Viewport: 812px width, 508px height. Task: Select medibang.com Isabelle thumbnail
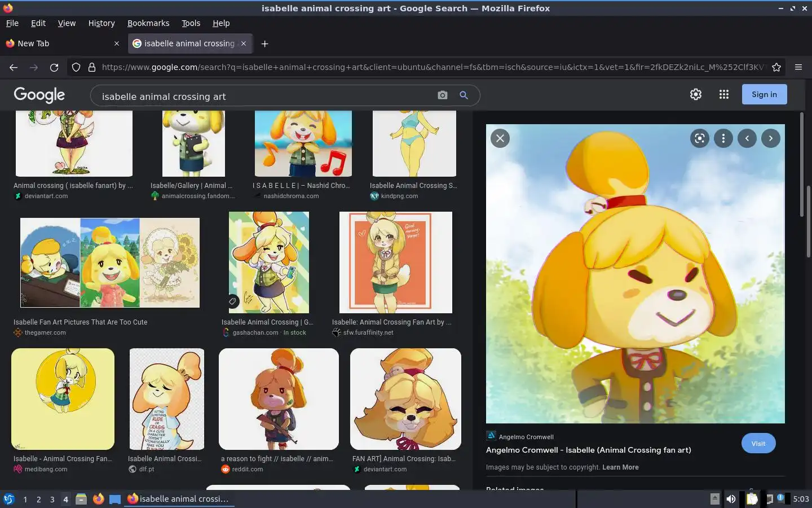pyautogui.click(x=63, y=399)
